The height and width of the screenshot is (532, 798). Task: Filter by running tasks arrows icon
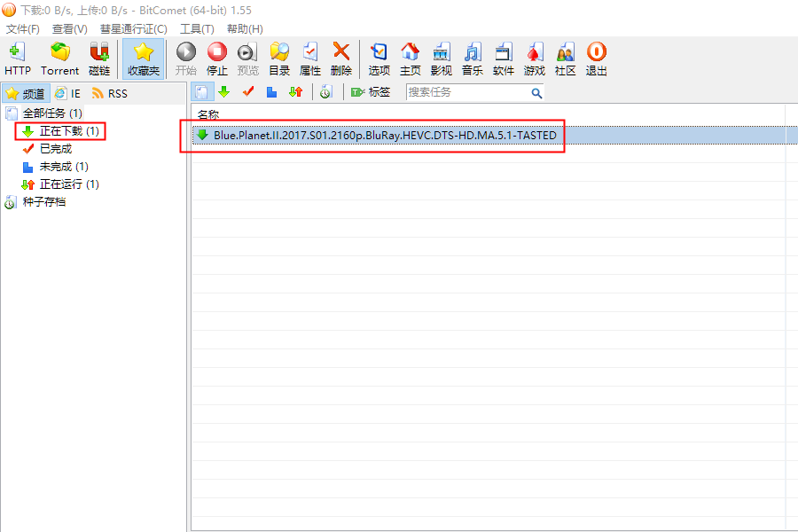[x=295, y=92]
